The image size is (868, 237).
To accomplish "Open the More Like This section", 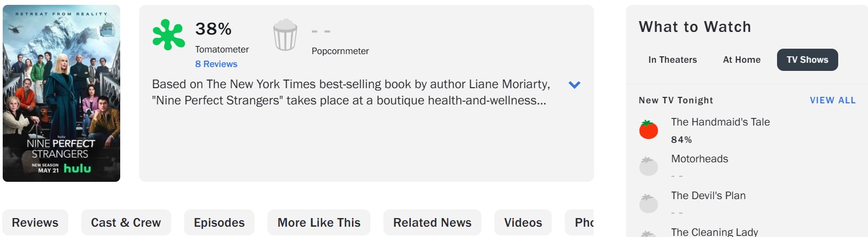I will click(x=318, y=222).
